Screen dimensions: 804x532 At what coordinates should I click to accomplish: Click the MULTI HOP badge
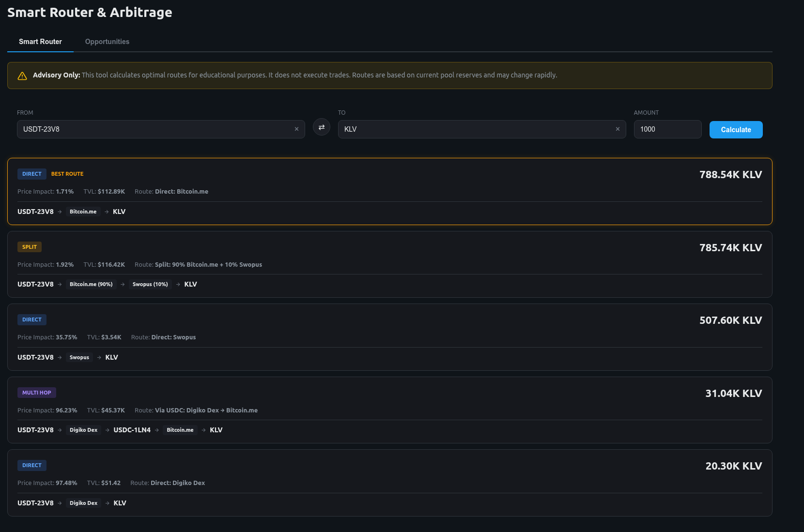tap(36, 393)
